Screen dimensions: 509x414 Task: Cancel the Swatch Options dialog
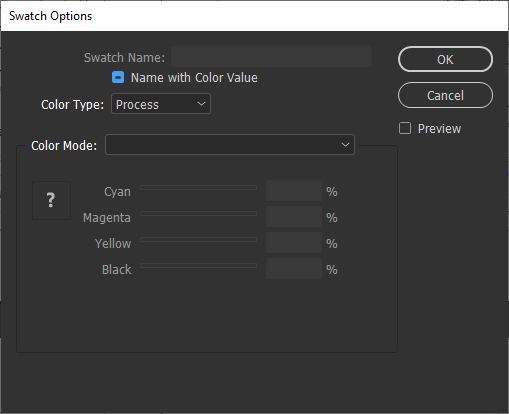pos(445,95)
